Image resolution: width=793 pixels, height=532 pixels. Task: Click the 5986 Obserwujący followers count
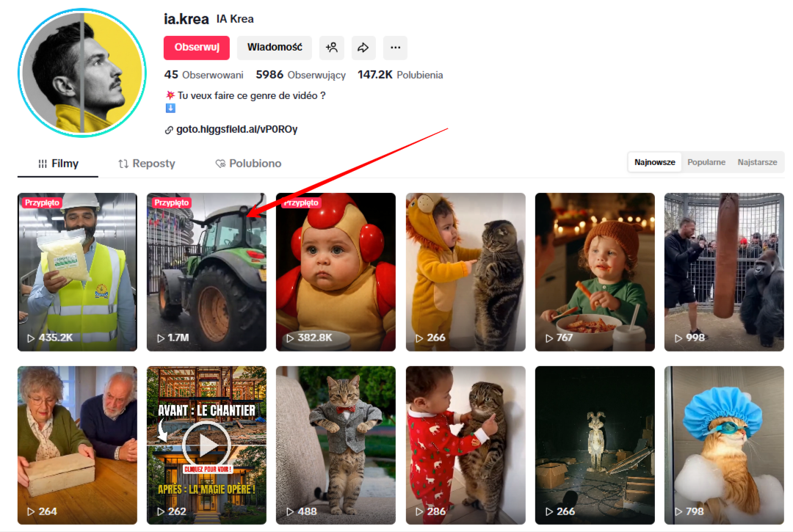pos(301,75)
